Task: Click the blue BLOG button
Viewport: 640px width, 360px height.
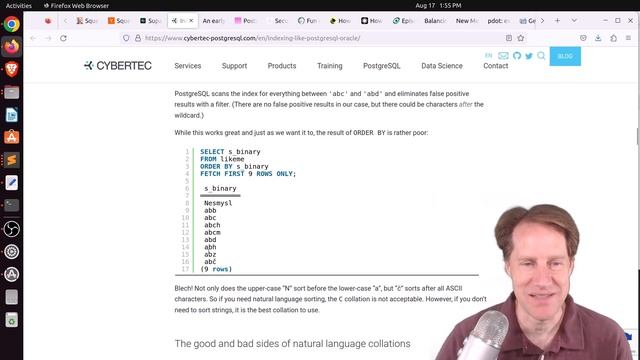Action: [565, 56]
